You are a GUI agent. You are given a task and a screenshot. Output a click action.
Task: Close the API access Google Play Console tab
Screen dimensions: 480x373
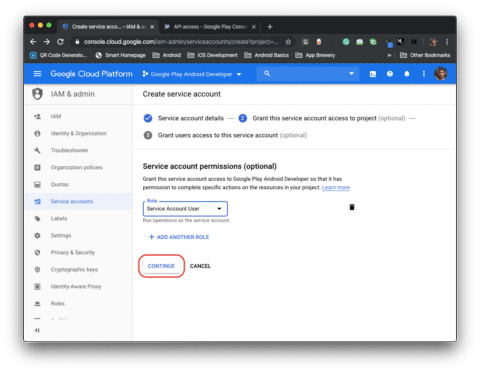[254, 27]
